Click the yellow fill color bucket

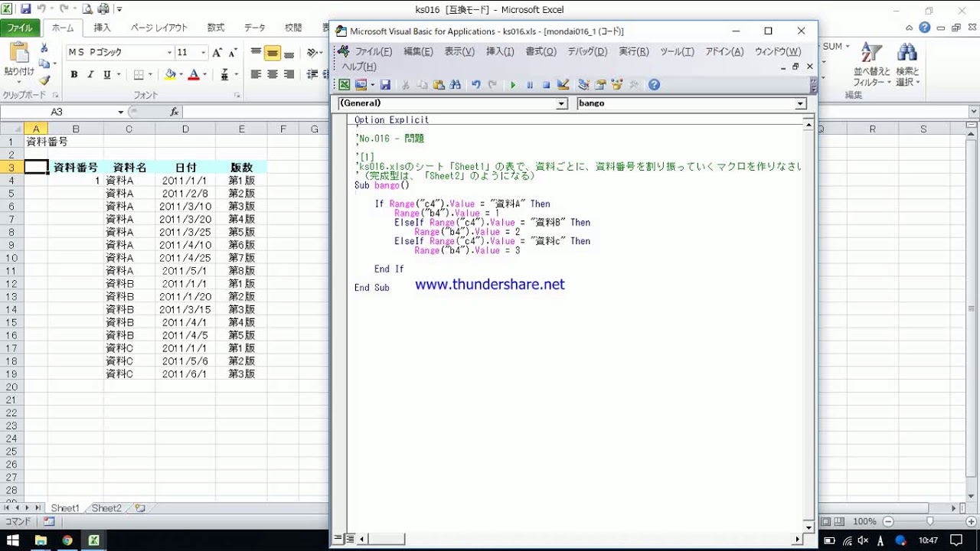tap(170, 74)
